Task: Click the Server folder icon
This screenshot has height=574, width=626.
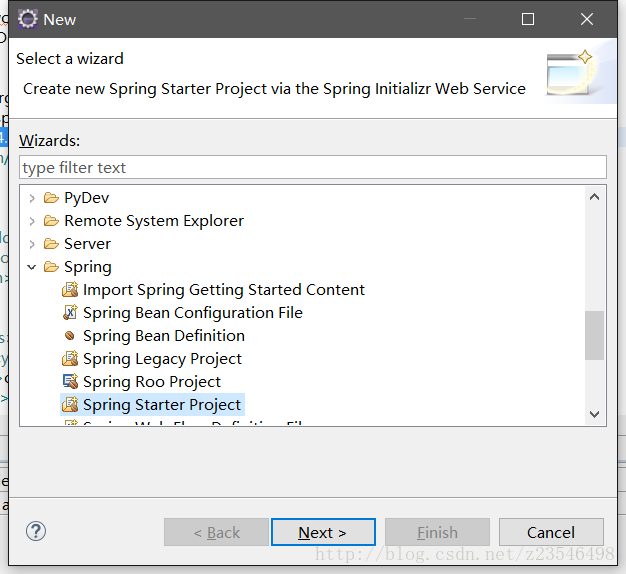Action: pyautogui.click(x=51, y=243)
